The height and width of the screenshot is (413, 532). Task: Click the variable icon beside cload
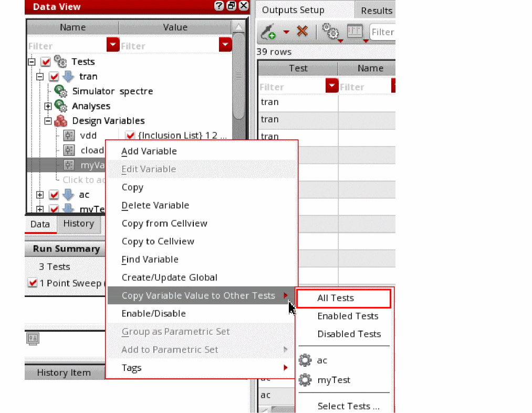(x=69, y=150)
